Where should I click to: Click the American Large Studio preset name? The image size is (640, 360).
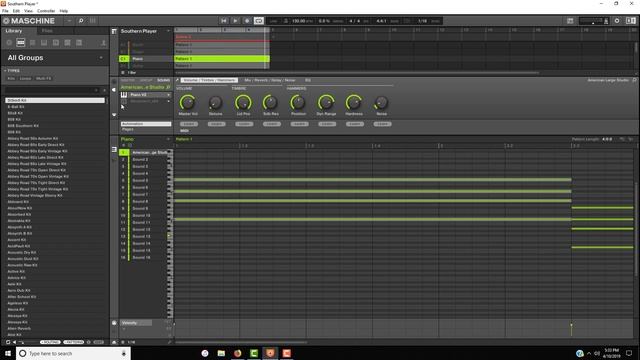point(608,80)
